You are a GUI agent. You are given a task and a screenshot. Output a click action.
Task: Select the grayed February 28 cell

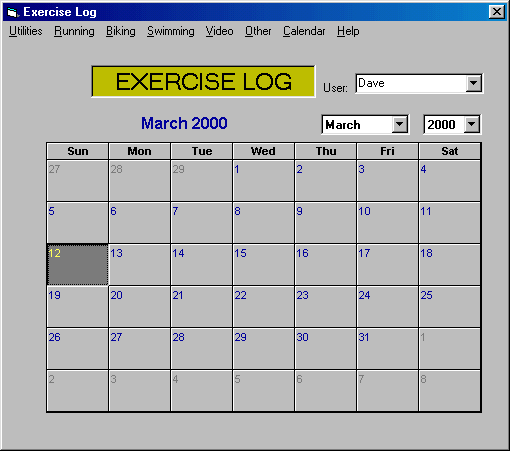[139, 181]
